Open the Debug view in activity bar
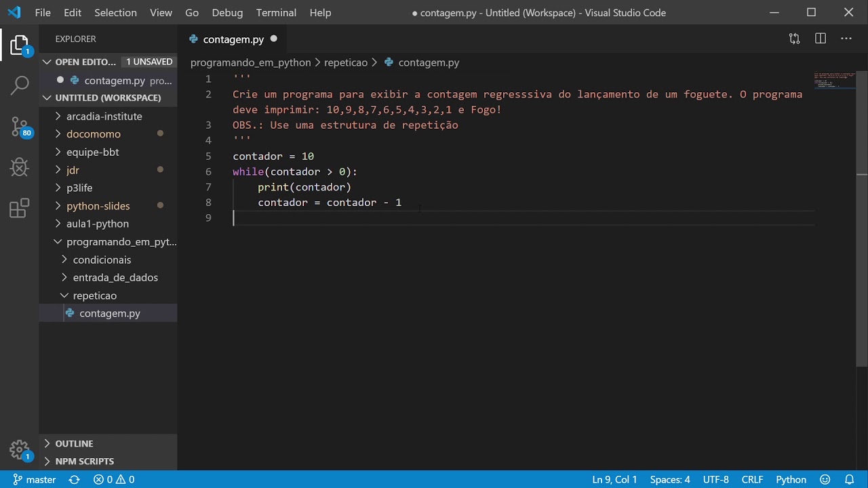The height and width of the screenshot is (488, 868). (19, 167)
